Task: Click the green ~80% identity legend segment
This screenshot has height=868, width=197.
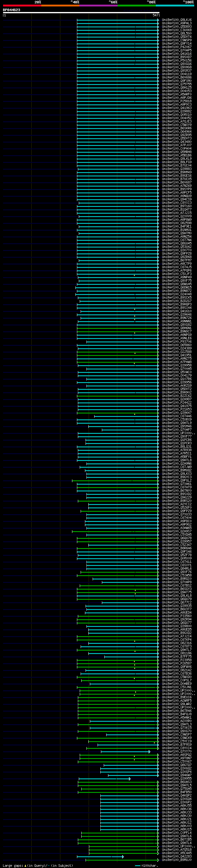Action: tap(137, 6)
